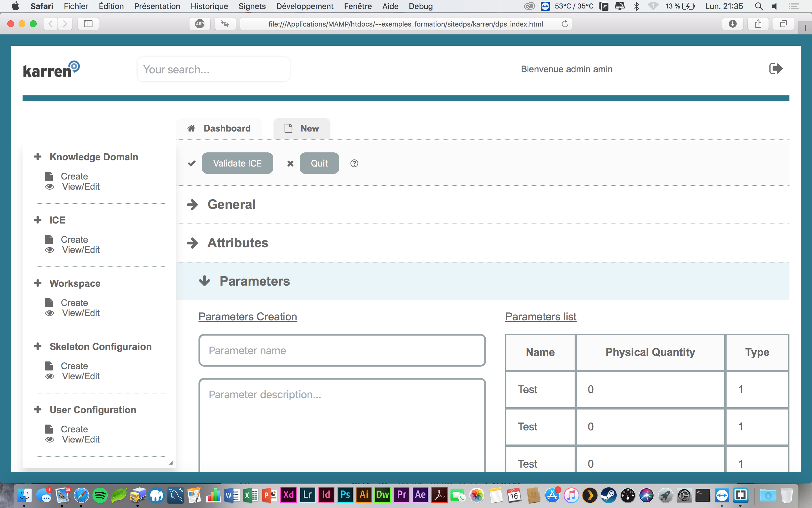
Task: Toggle eye icon for Knowledge Domain View/Edit
Action: [50, 187]
